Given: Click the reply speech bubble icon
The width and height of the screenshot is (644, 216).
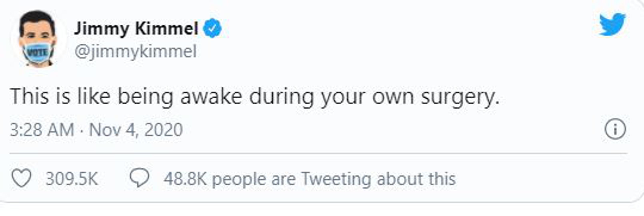Looking at the screenshot, I should [x=139, y=178].
